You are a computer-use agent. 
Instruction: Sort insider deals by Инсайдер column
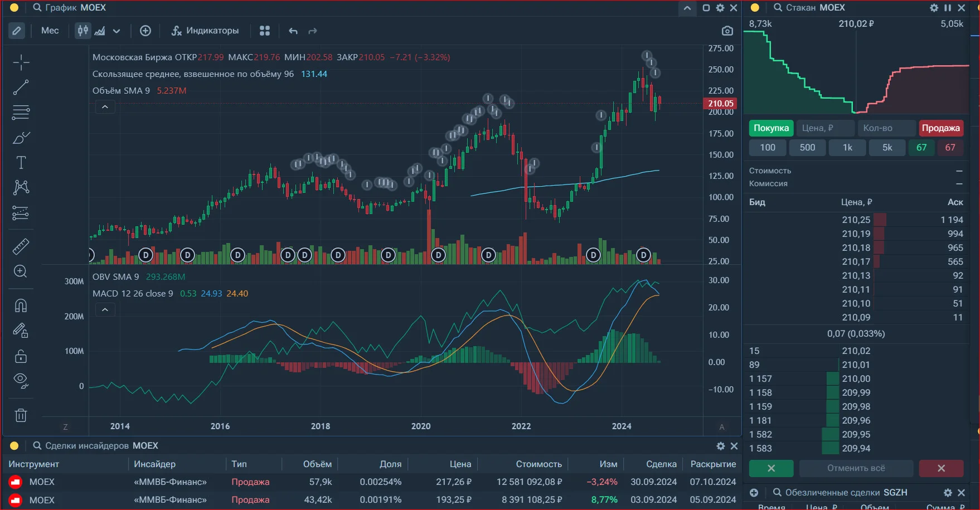pos(155,464)
